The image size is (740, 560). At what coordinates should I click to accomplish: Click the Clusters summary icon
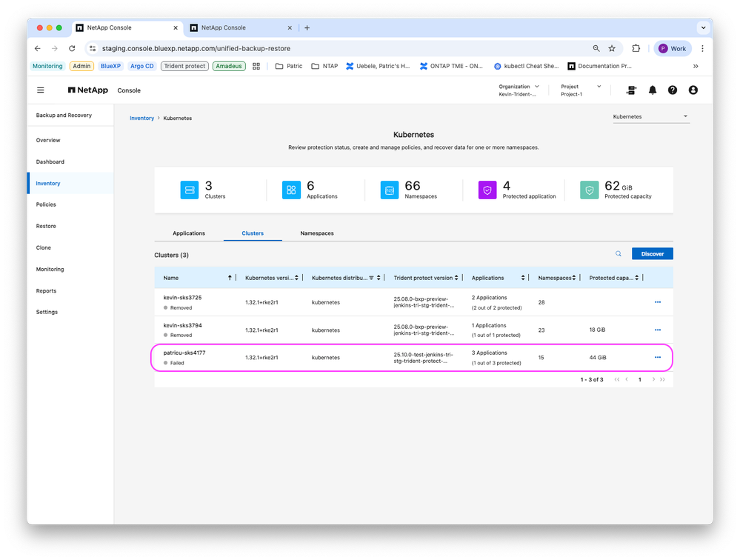point(189,190)
